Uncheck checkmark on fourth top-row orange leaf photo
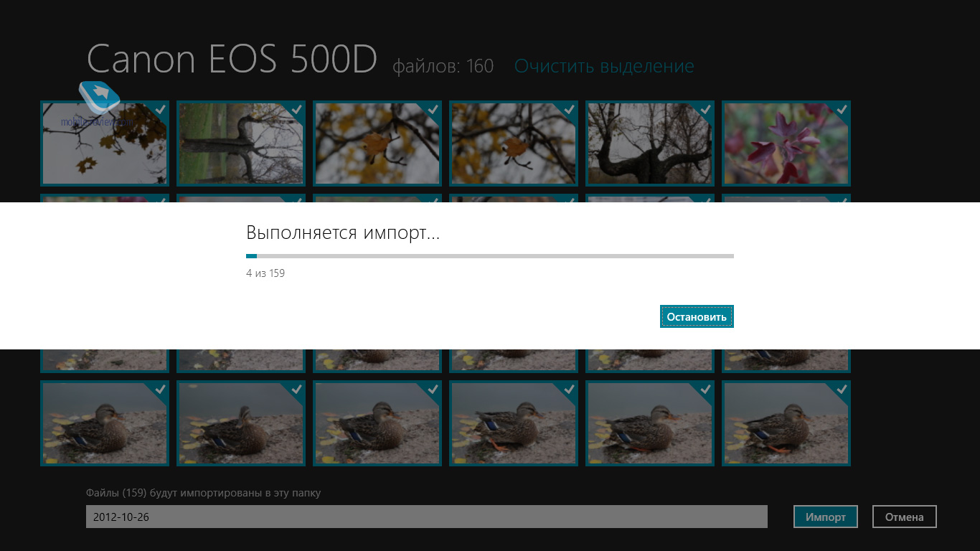980x551 pixels. point(570,109)
